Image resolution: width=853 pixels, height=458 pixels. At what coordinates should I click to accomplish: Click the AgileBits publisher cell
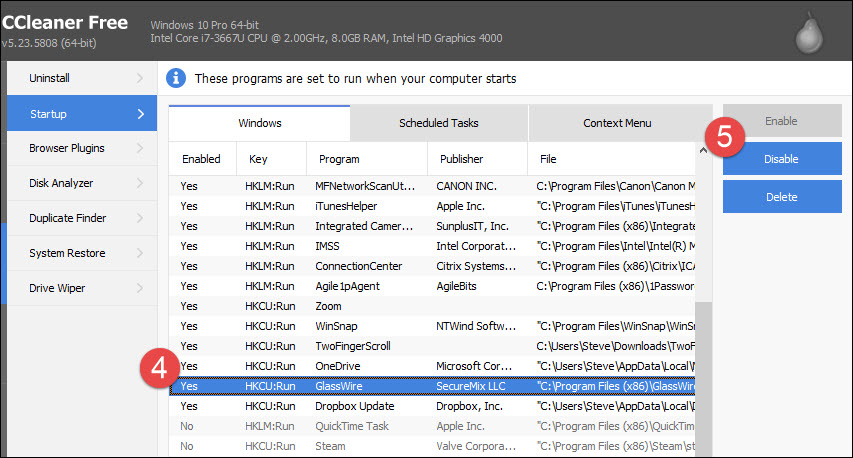(x=456, y=286)
